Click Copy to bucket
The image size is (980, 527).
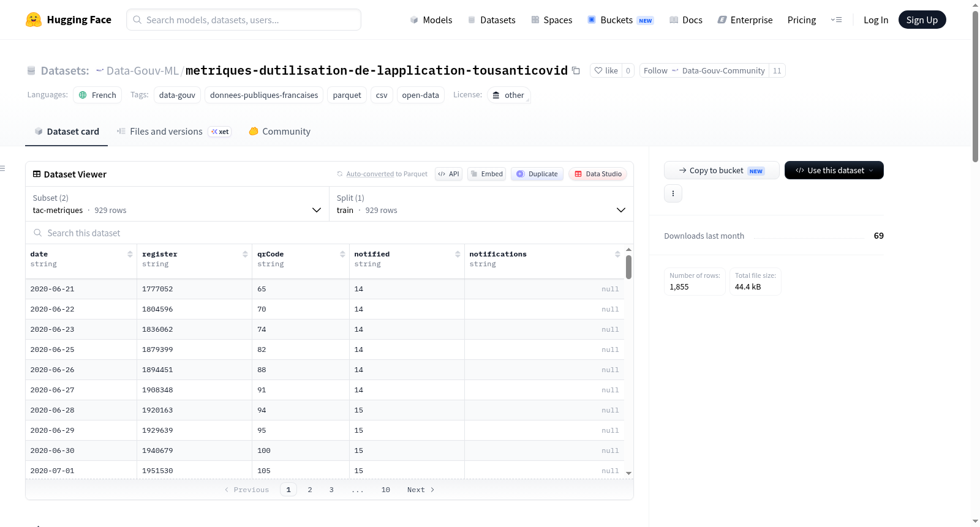click(721, 170)
